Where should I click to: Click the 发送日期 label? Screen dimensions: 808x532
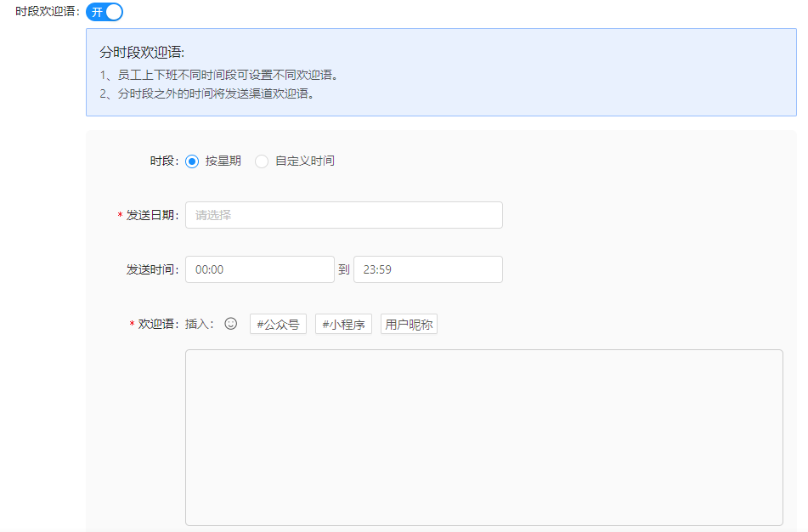pos(153,215)
